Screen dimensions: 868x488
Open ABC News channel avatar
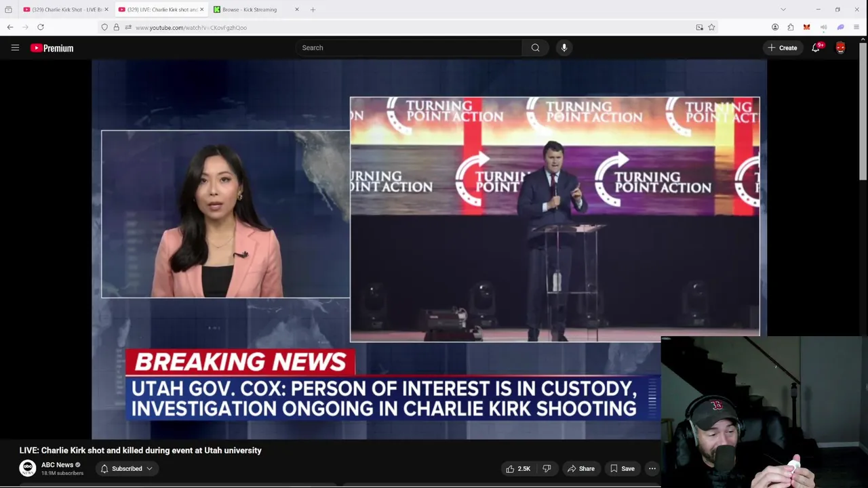pyautogui.click(x=28, y=468)
